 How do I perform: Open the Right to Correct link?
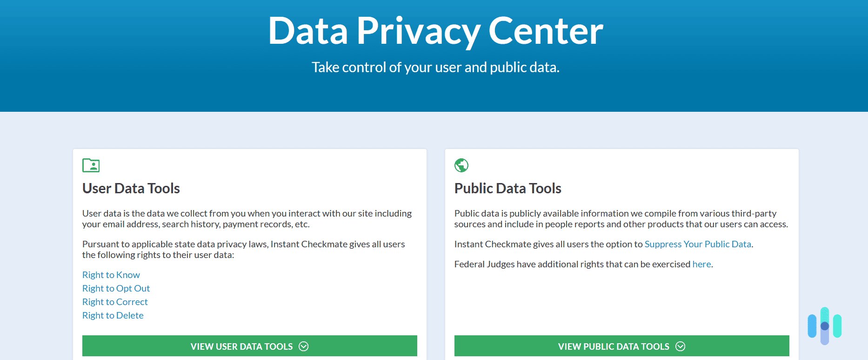coord(114,302)
